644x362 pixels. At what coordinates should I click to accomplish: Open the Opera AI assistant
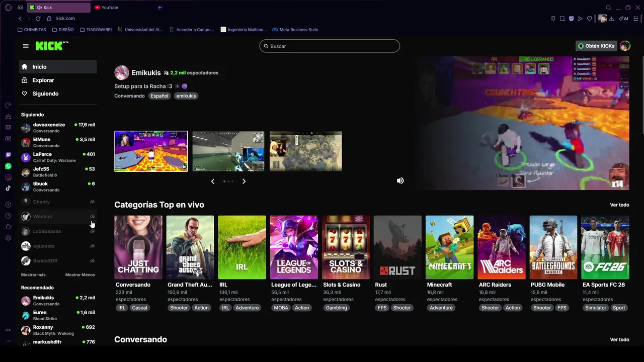624,19
